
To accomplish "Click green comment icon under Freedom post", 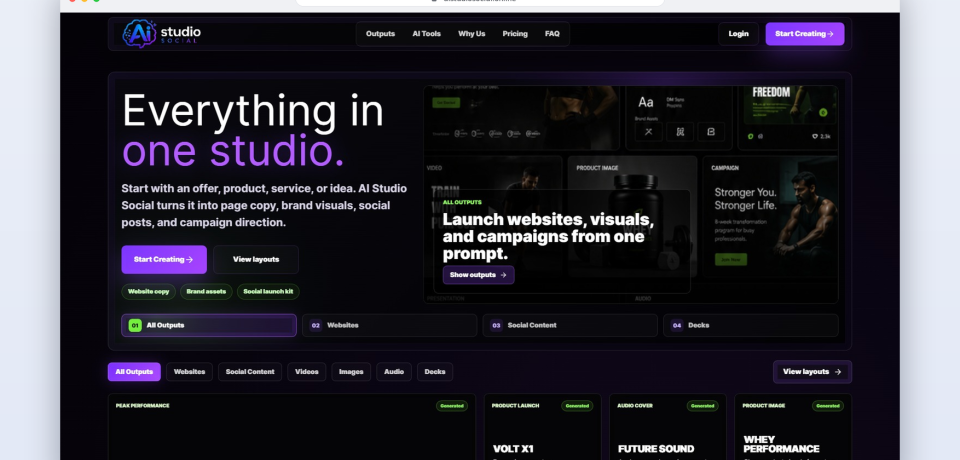I will pyautogui.click(x=751, y=137).
